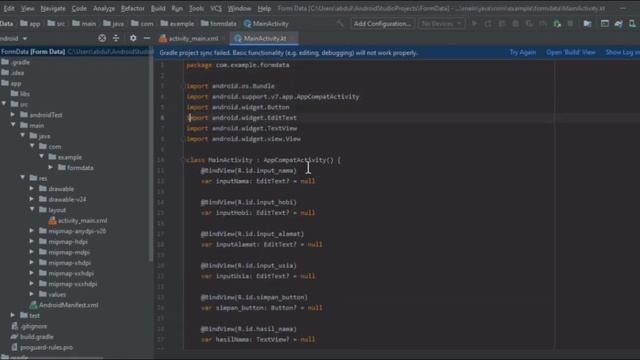Click the MainActivity Kotlin class icon in breadcrumb

(247, 24)
